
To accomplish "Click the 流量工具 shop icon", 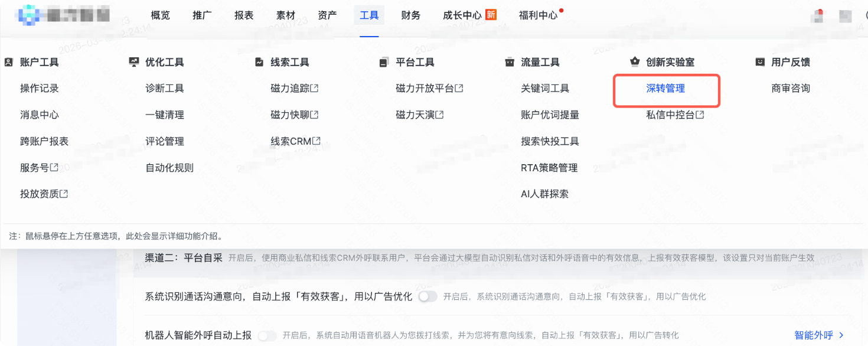I will [510, 62].
